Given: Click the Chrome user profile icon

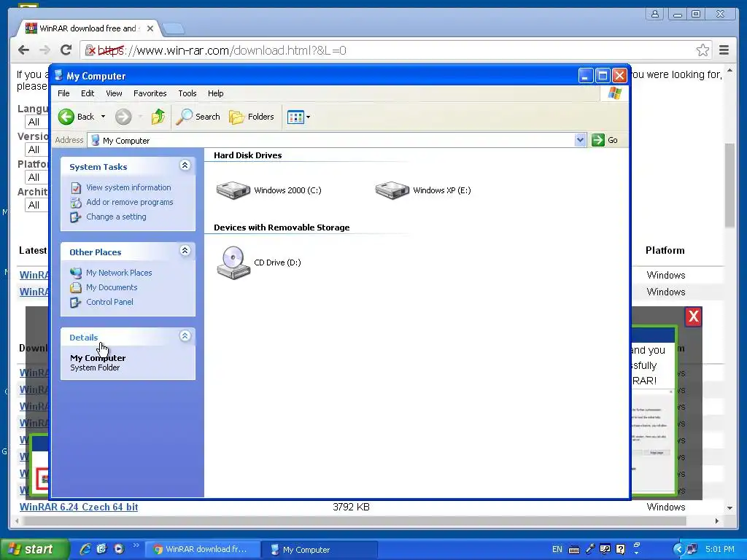Looking at the screenshot, I should [x=655, y=15].
